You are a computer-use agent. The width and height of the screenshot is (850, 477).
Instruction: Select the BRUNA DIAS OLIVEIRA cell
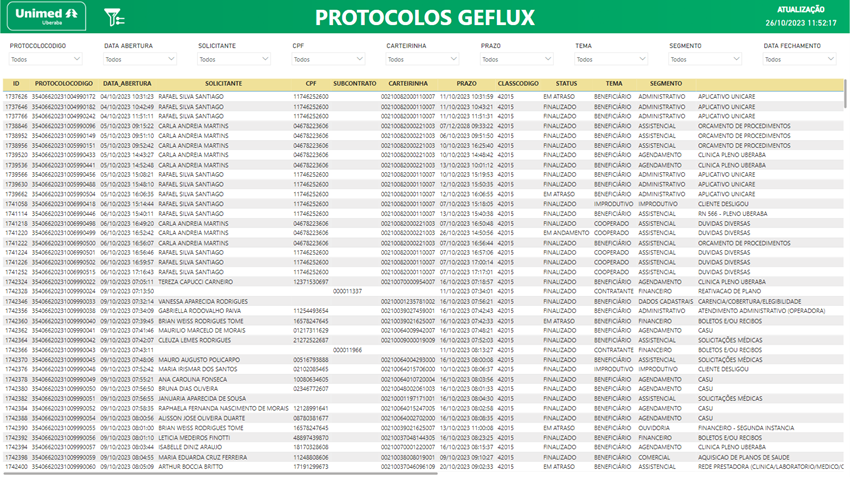(188, 389)
